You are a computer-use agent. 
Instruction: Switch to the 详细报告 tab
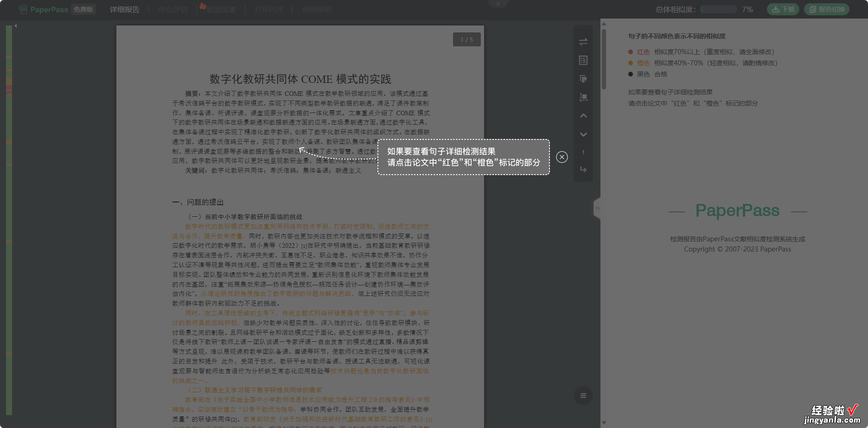tap(124, 9)
